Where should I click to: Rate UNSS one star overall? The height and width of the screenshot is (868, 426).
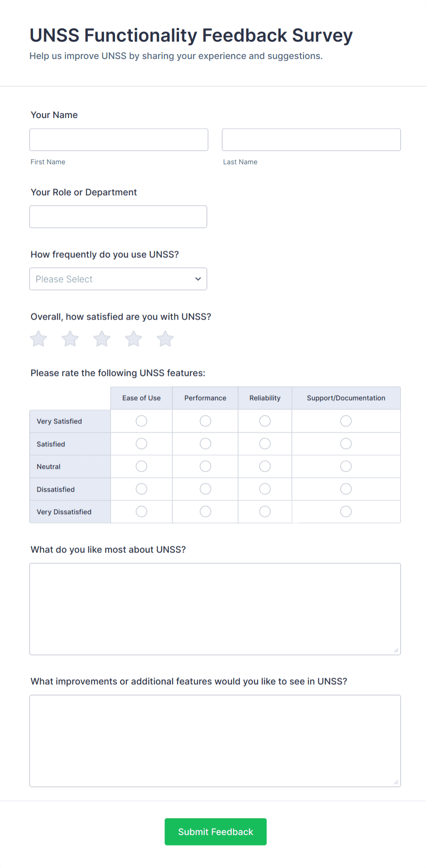[38, 339]
